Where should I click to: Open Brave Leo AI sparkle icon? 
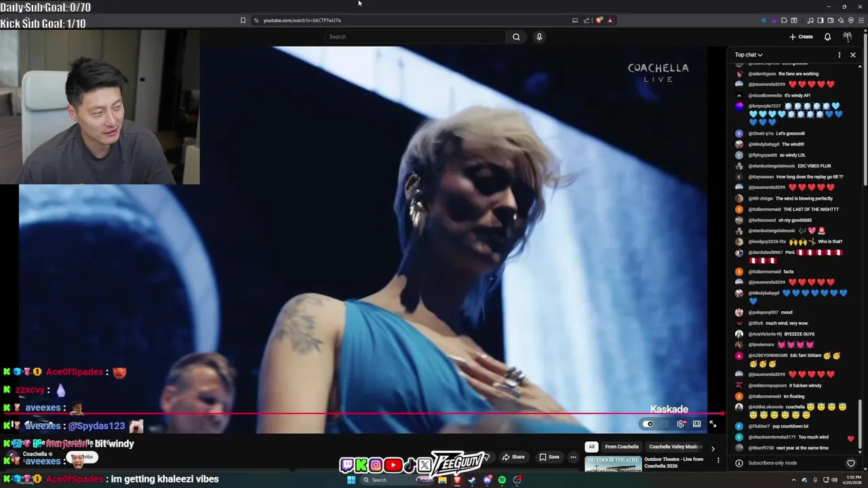tap(840, 20)
